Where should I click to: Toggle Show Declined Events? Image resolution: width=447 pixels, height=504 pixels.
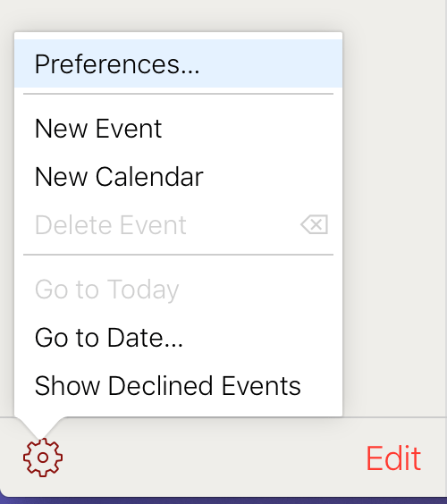(x=178, y=386)
